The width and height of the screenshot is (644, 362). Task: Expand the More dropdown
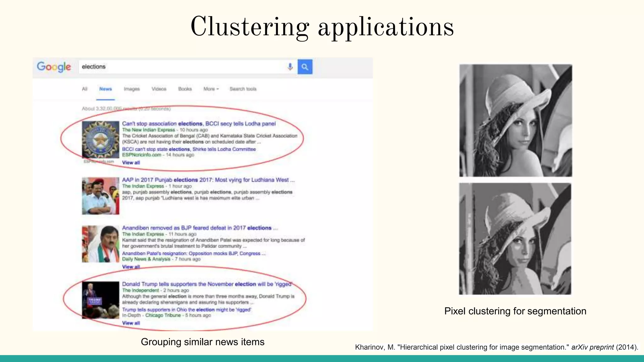pos(211,89)
